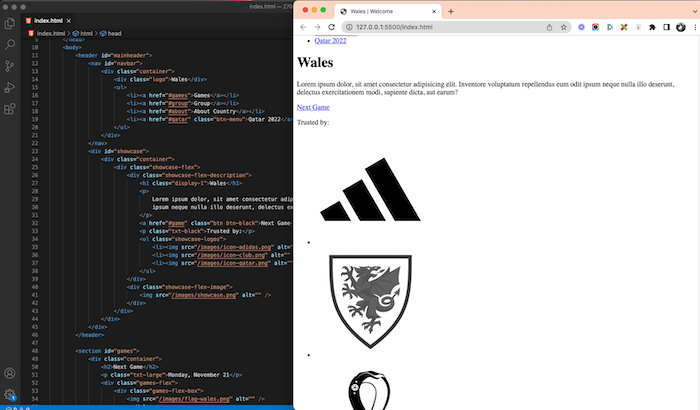Click /images/showcase.png path in code
The image size is (700, 410).
tap(204, 295)
